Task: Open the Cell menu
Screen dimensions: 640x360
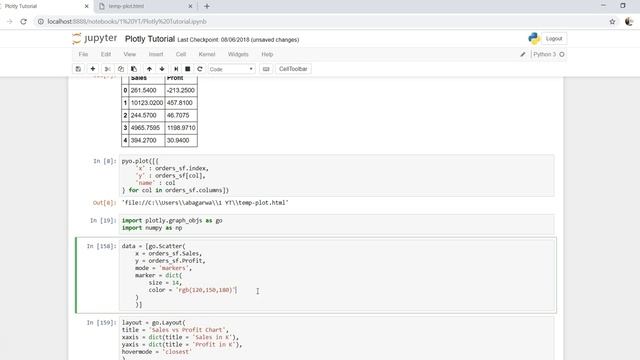Action: tap(181, 54)
